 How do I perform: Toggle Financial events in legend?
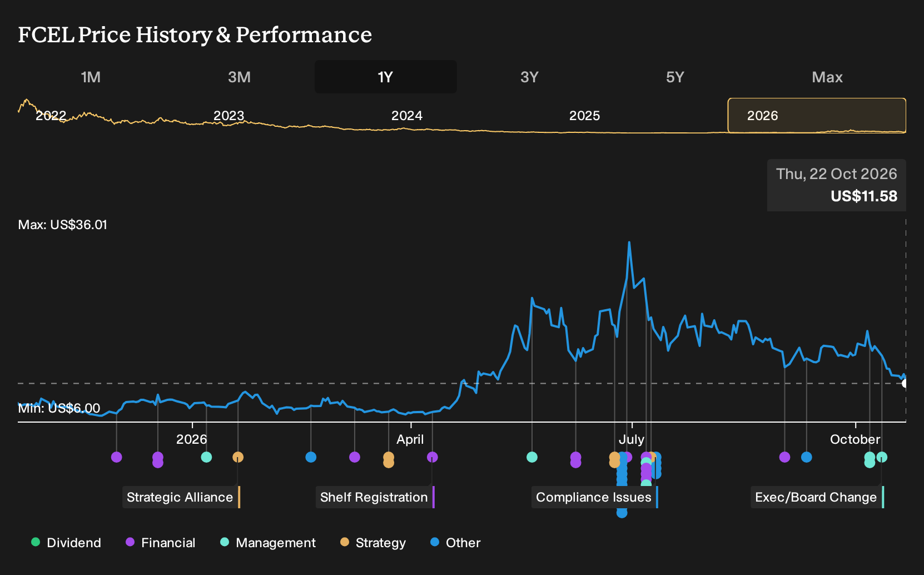pyautogui.click(x=161, y=543)
